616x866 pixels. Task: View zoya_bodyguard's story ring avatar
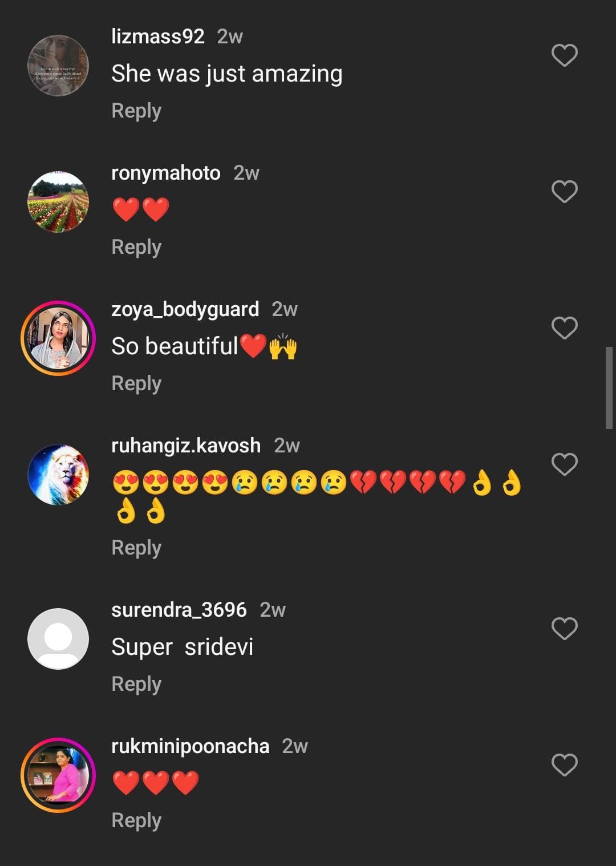point(58,338)
